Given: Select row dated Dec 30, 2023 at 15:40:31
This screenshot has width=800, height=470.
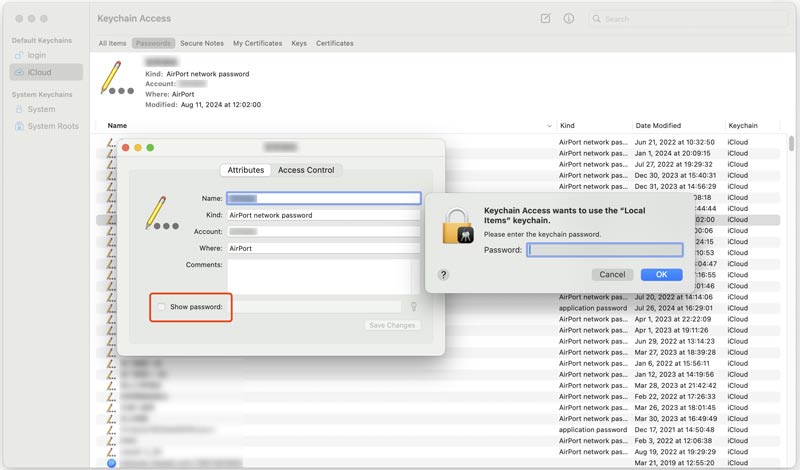Looking at the screenshot, I should (438, 176).
